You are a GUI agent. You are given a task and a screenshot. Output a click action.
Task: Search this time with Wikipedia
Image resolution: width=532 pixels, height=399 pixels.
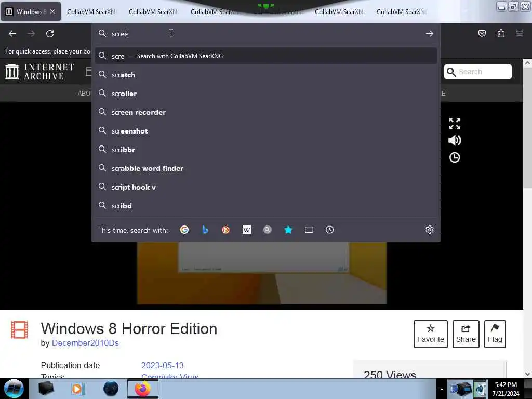click(247, 230)
